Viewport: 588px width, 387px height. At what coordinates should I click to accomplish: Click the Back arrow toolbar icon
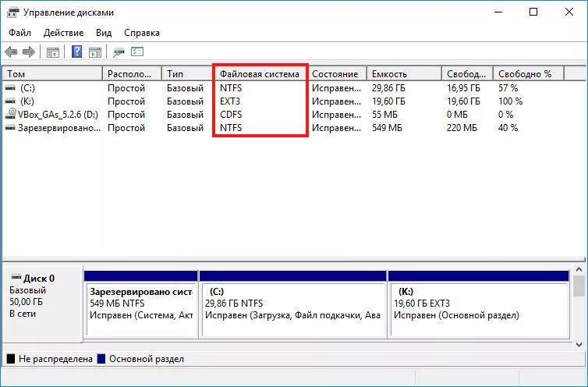click(x=11, y=51)
